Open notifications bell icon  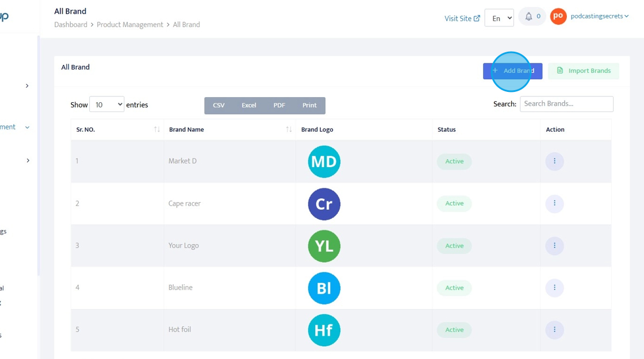click(x=528, y=17)
